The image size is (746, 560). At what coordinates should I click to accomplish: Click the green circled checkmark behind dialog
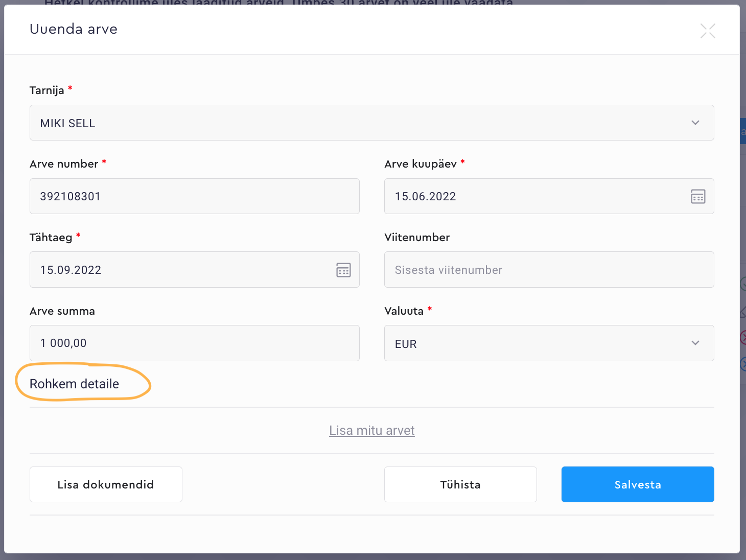(743, 284)
